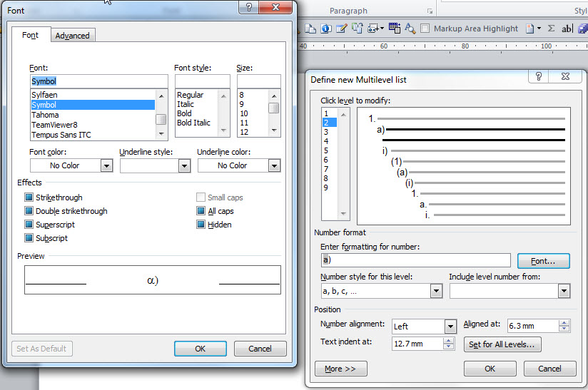
Task: Click the screenshot camera icon in toolbar
Action: point(372,29)
